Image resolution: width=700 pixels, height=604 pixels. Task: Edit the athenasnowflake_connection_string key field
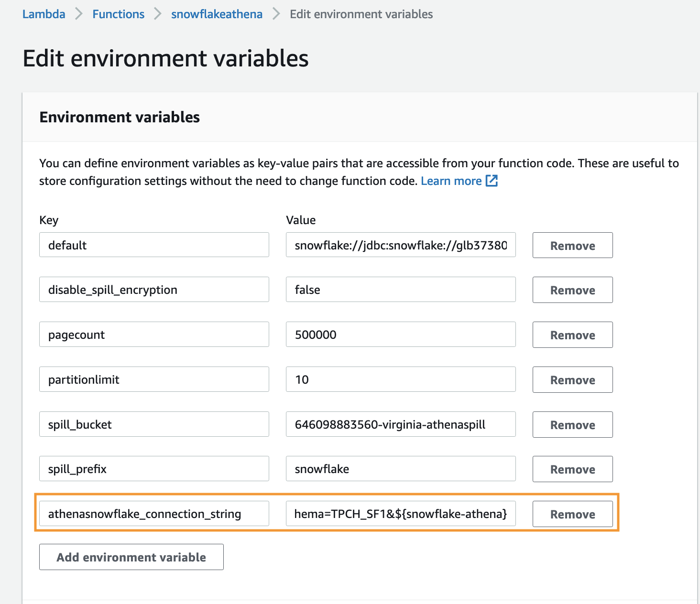tap(154, 514)
